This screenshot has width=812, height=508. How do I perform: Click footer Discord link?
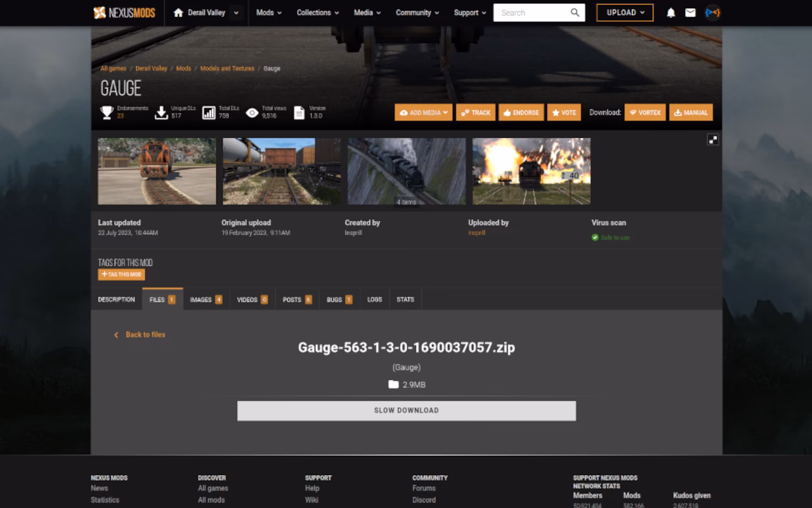click(x=424, y=500)
